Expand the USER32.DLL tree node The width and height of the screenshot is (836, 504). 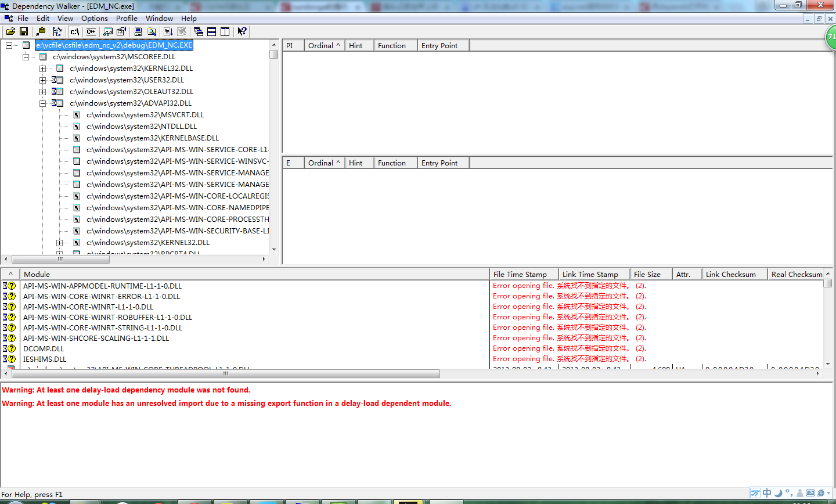coord(42,80)
